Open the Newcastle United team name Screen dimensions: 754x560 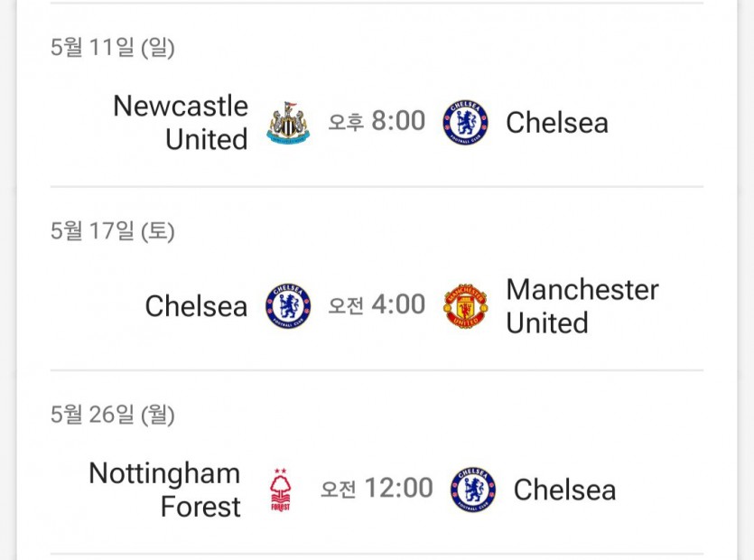(x=181, y=123)
